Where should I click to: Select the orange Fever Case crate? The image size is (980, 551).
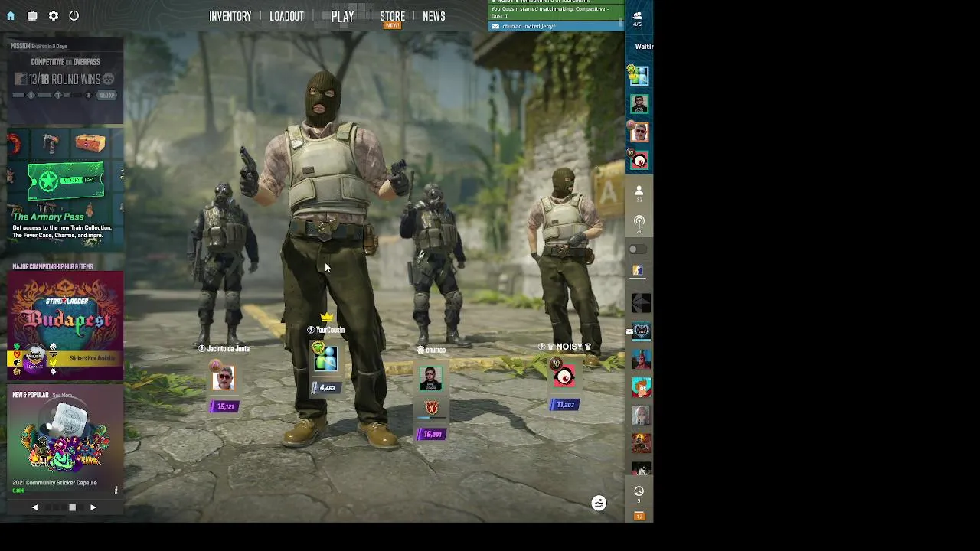point(90,142)
